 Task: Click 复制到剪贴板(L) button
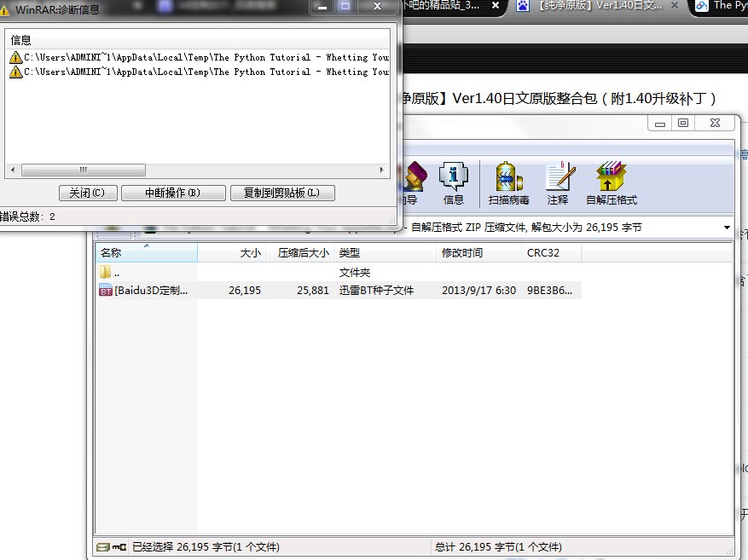[x=282, y=193]
